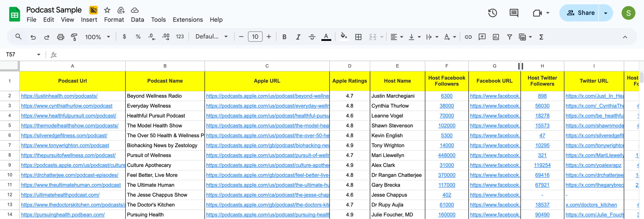Star the Podcast Sample document
Viewport: 644px width, 219px height.
click(x=107, y=10)
